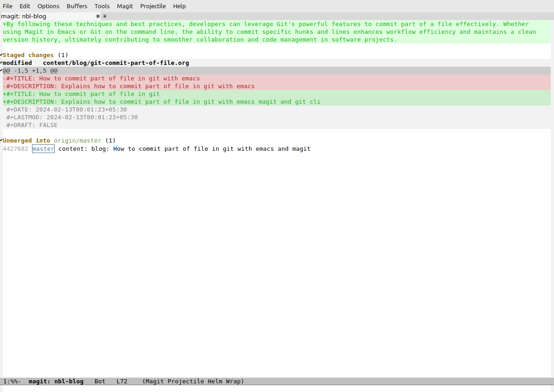Open the Magit menu
554x392 pixels.
tap(125, 6)
